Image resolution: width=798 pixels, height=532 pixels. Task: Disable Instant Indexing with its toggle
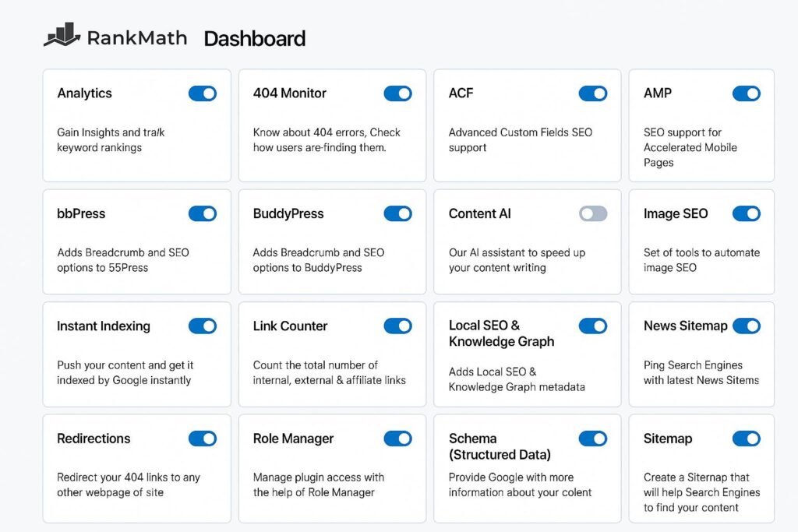click(203, 326)
